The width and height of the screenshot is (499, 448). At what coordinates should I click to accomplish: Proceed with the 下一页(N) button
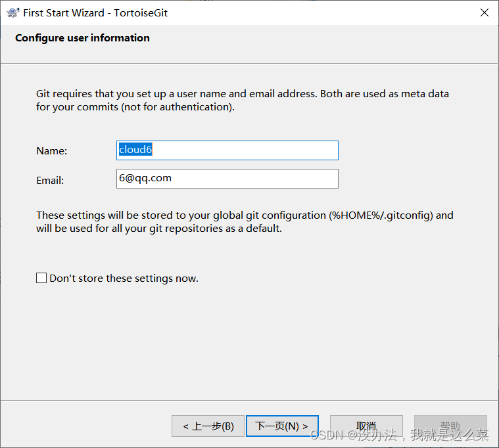click(282, 426)
